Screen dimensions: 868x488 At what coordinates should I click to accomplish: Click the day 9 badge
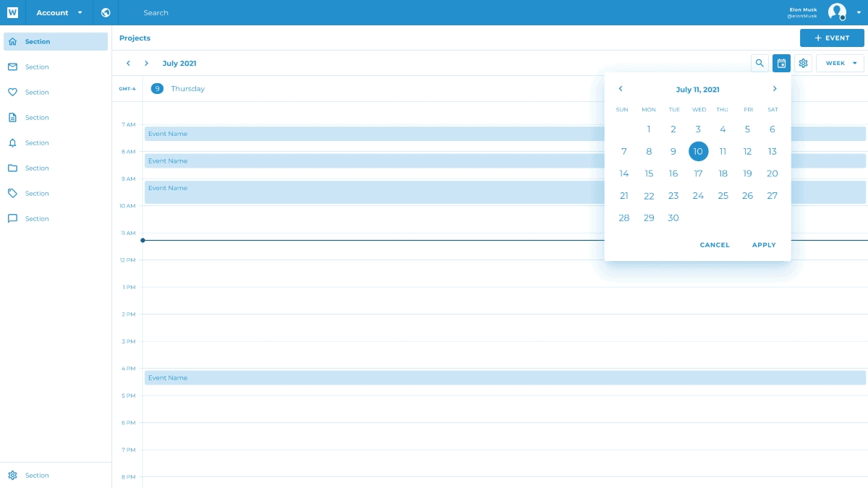pyautogui.click(x=157, y=88)
